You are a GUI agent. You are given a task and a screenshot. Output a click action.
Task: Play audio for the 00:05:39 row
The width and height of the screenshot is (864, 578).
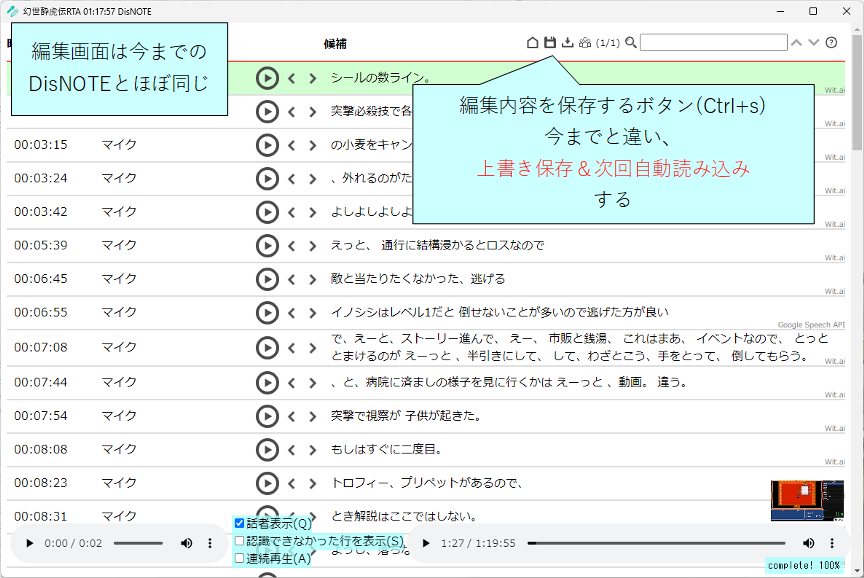[x=267, y=246]
